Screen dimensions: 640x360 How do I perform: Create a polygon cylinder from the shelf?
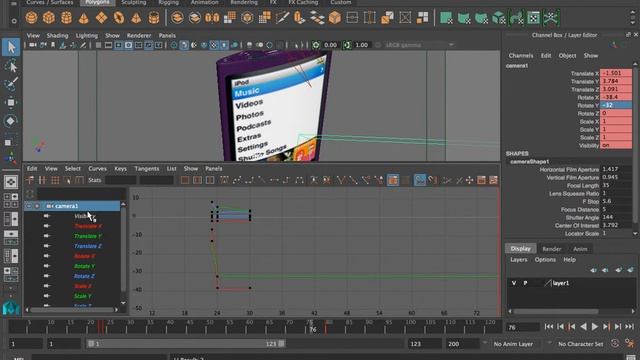(x=67, y=18)
